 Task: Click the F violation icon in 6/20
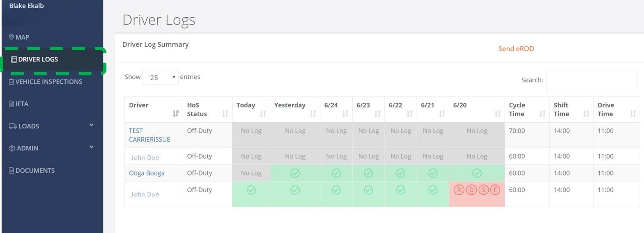tap(495, 190)
